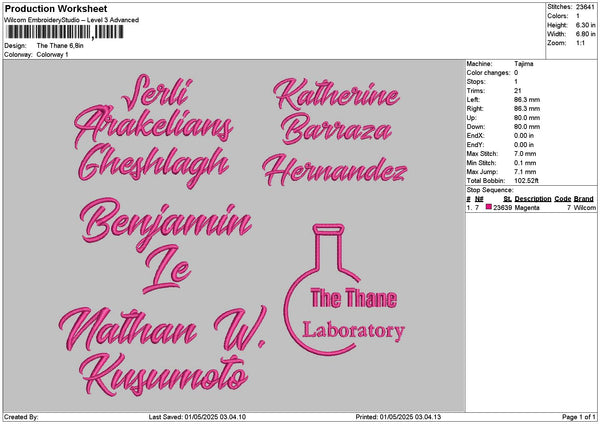Click the 'St.' column header in Stop Sequence
The image size is (600, 424).
tap(508, 199)
